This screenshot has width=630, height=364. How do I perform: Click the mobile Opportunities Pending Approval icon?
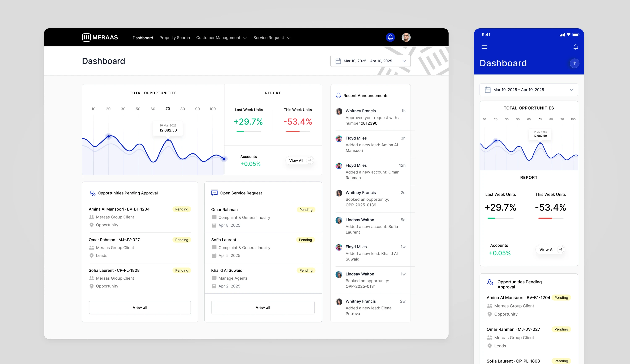coord(490,282)
